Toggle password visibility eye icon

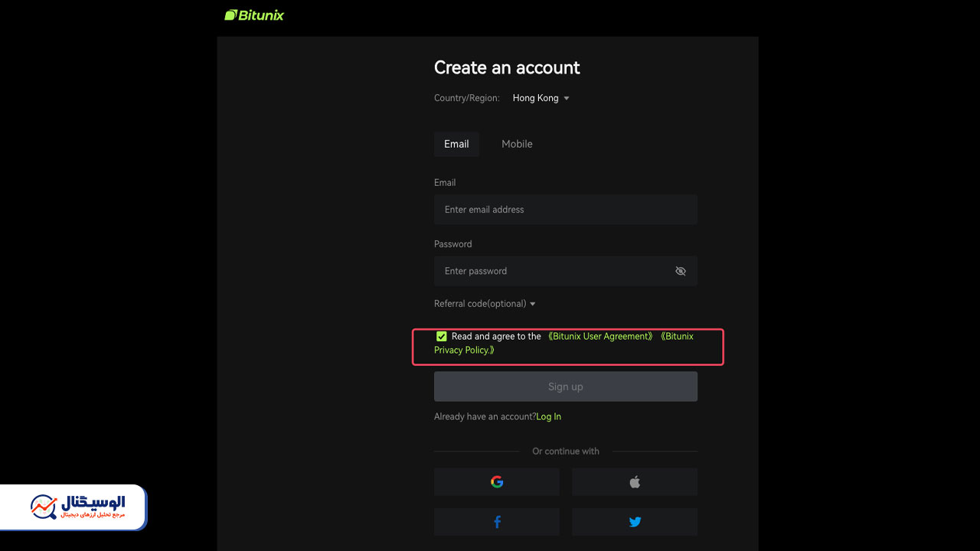coord(681,271)
